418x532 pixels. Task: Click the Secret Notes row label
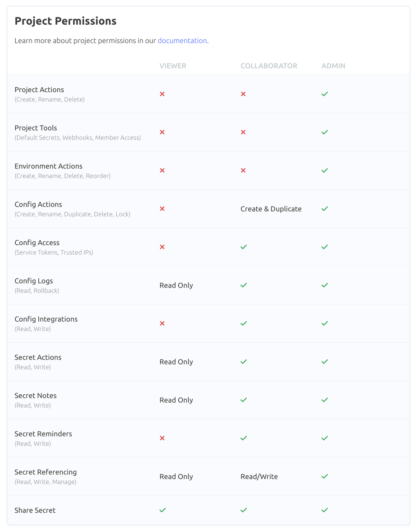tap(36, 396)
